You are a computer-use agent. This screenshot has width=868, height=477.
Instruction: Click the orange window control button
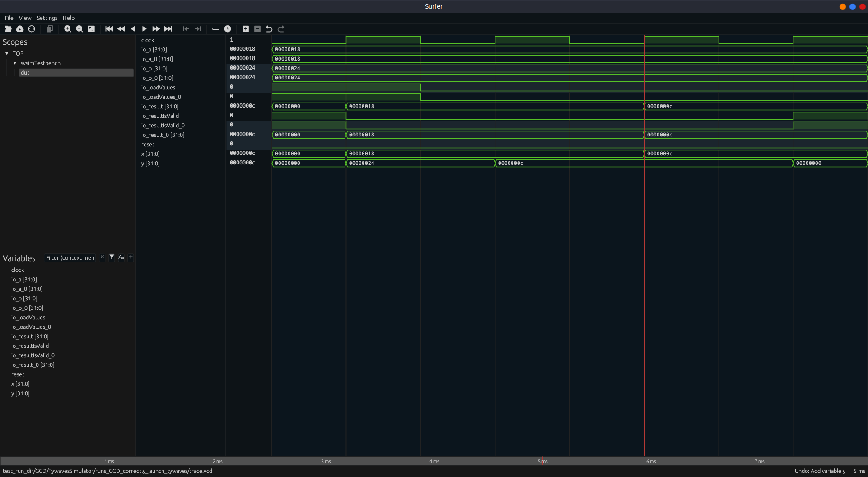(843, 7)
